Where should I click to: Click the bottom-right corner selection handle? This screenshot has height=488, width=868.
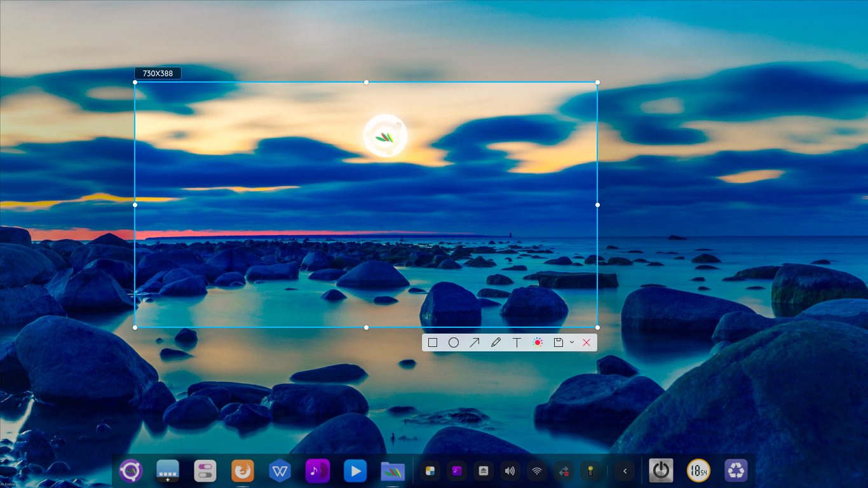pos(597,327)
